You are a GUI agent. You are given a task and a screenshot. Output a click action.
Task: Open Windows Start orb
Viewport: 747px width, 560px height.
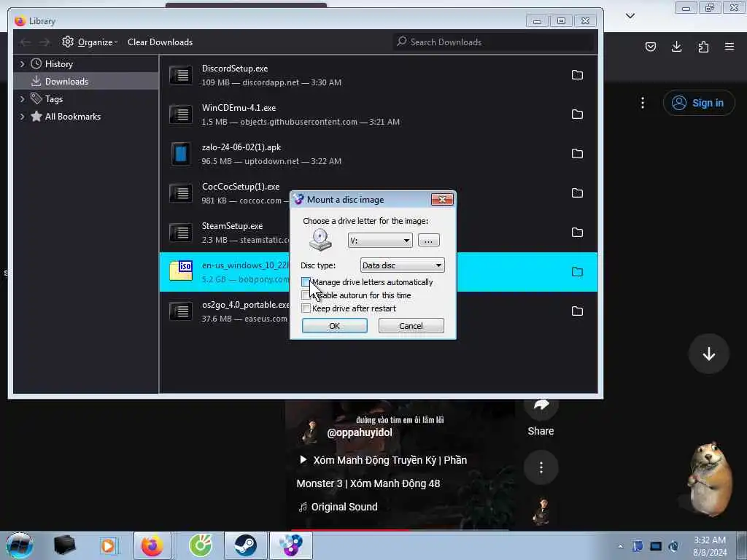[20, 545]
